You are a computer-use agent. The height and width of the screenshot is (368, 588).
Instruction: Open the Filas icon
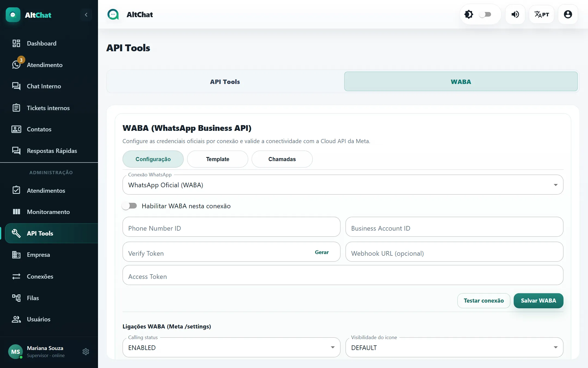coord(16,298)
